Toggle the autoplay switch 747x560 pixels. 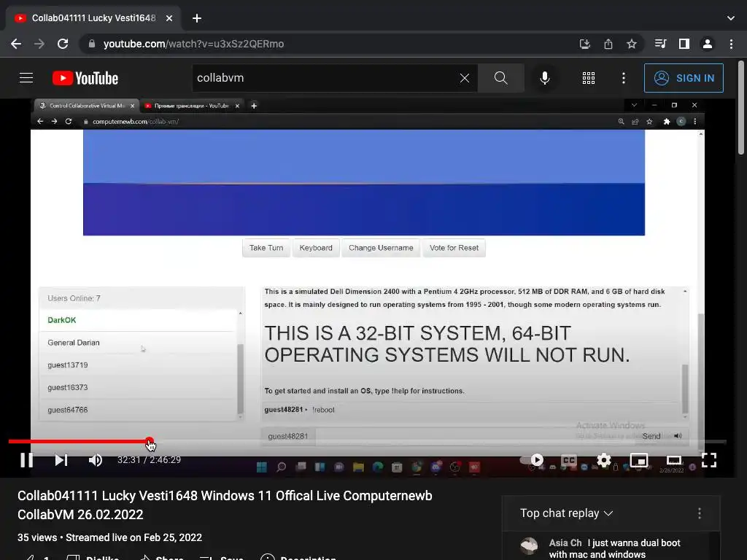click(532, 459)
